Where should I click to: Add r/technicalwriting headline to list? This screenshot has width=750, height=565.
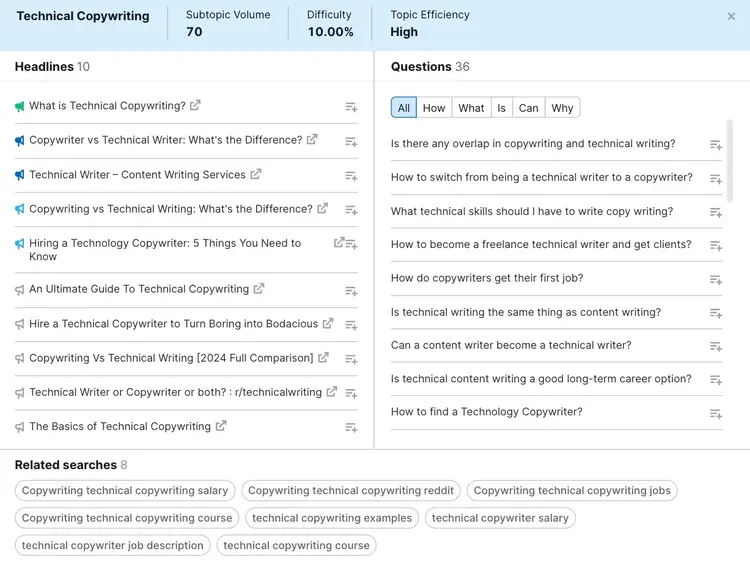point(351,394)
